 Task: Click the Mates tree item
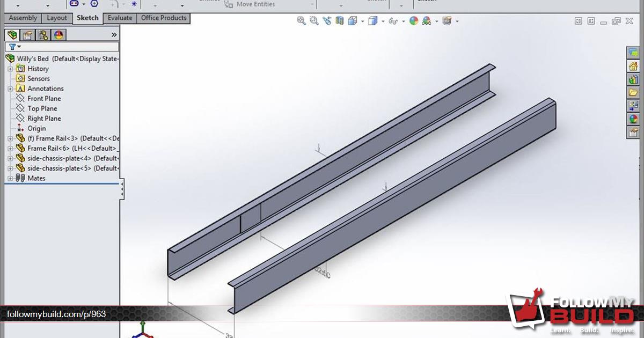36,178
